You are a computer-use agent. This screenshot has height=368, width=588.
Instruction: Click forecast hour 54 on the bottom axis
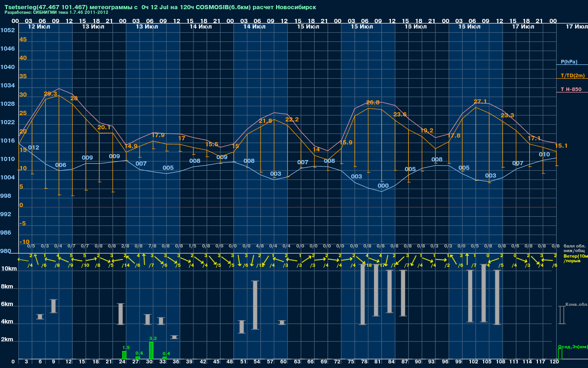pyautogui.click(x=257, y=362)
